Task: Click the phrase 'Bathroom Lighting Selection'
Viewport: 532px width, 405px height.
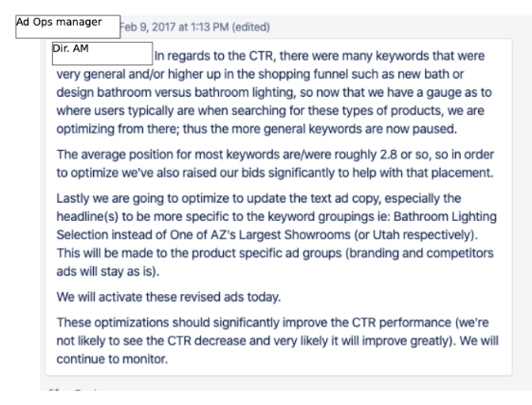Action: pos(277,226)
